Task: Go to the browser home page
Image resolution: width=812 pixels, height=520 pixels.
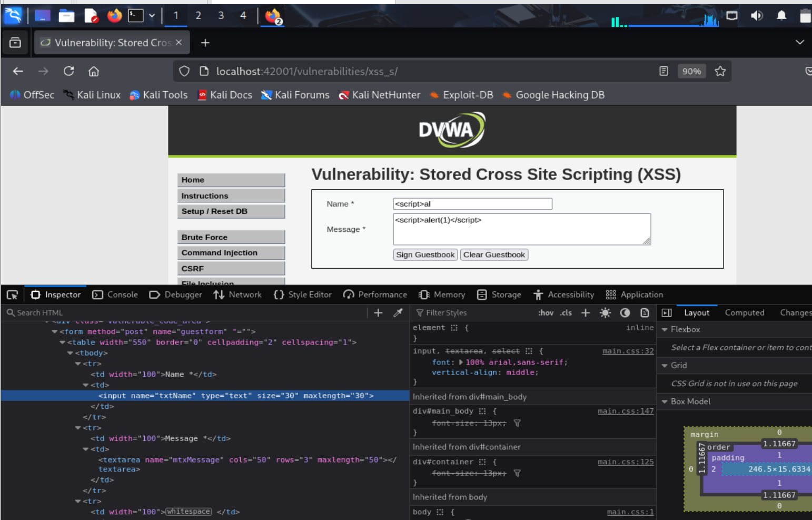Action: tap(94, 71)
